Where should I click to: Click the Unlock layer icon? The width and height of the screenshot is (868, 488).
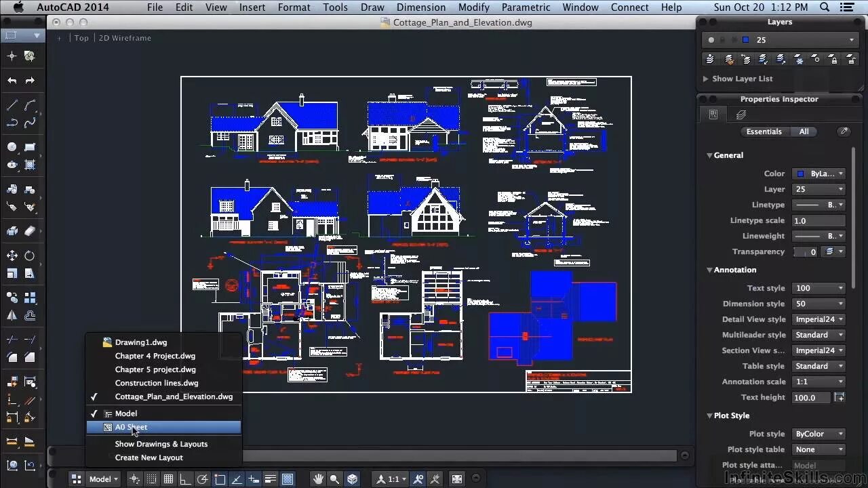pos(850,60)
